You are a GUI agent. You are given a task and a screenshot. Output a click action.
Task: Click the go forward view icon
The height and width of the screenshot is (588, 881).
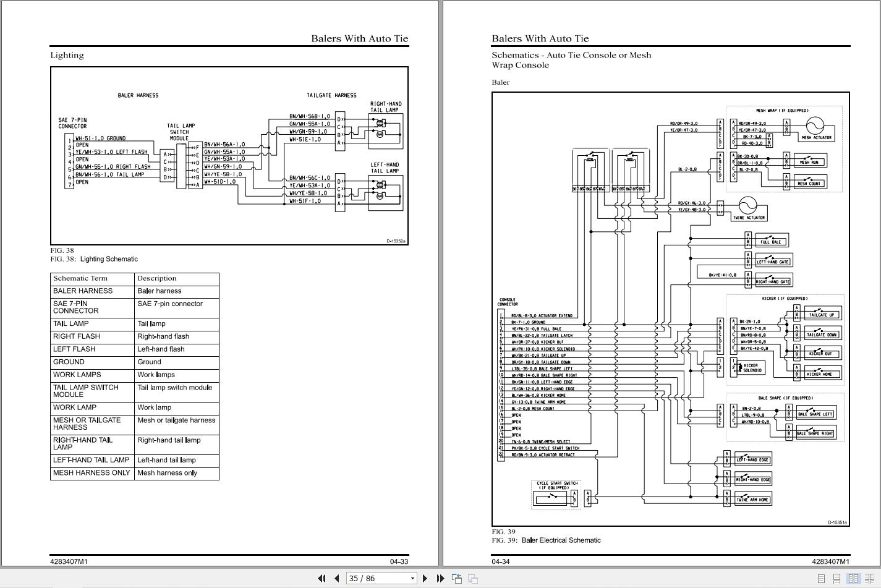click(x=473, y=578)
